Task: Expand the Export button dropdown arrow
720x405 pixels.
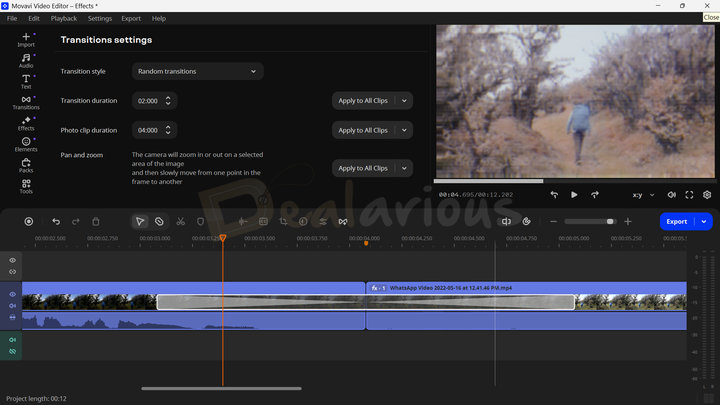Action: coord(704,221)
